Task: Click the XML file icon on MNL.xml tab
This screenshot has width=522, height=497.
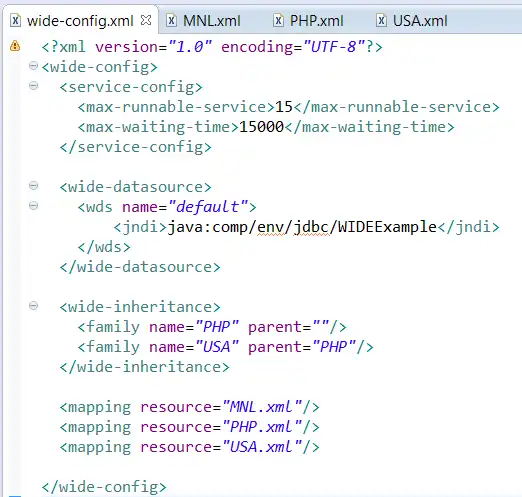Action: (x=171, y=21)
